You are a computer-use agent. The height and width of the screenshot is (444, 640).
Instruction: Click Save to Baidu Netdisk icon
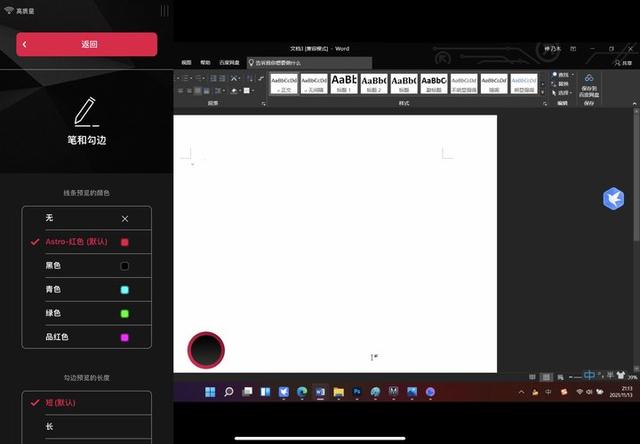[x=588, y=80]
